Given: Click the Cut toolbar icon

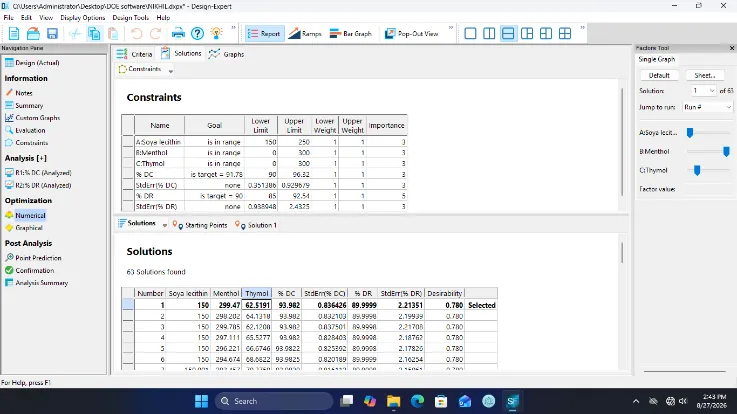Looking at the screenshot, I should (x=75, y=33).
